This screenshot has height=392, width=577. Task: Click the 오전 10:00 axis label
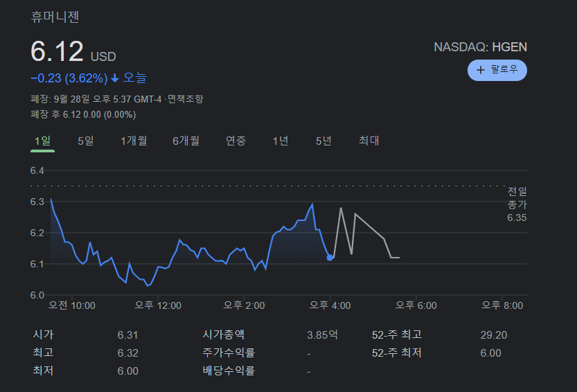coord(72,305)
